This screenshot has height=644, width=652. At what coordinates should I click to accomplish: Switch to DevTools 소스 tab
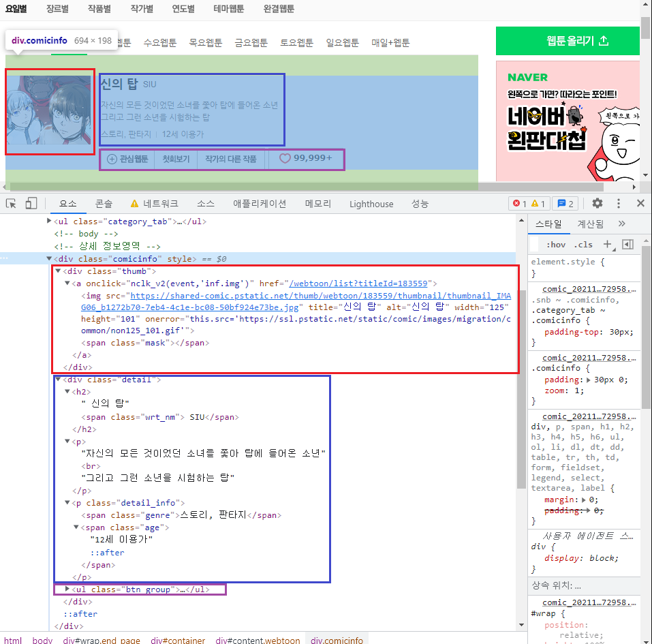point(206,204)
